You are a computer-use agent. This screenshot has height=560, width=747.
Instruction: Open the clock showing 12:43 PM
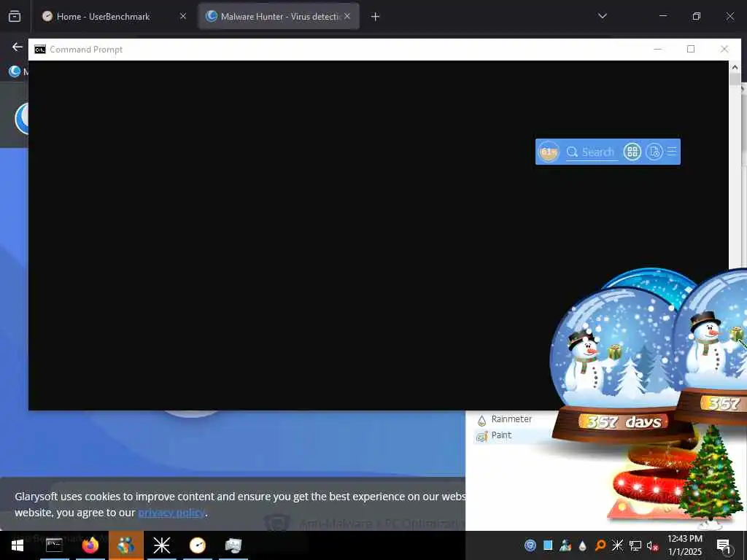(685, 545)
